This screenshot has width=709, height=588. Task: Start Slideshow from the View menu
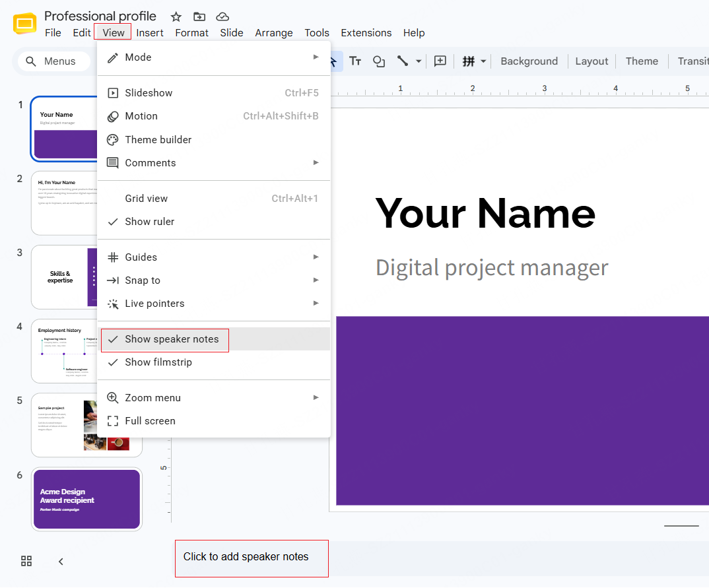coord(213,92)
